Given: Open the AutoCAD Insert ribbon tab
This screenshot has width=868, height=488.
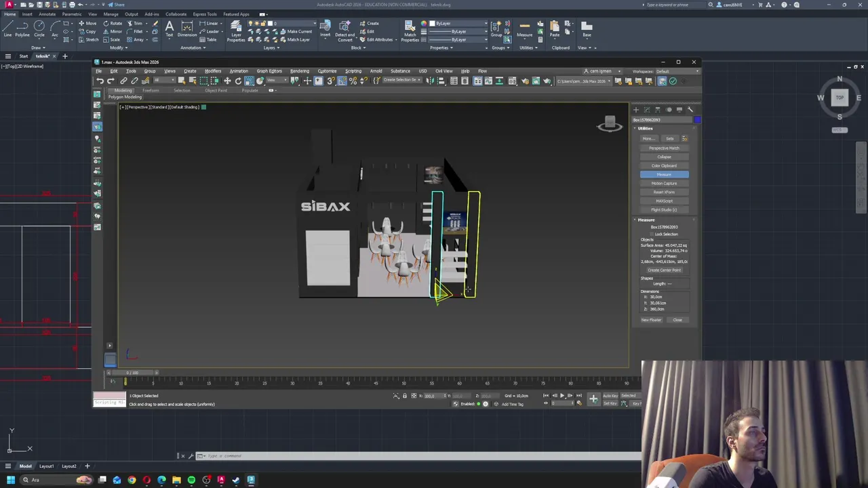Looking at the screenshot, I should (x=27, y=14).
